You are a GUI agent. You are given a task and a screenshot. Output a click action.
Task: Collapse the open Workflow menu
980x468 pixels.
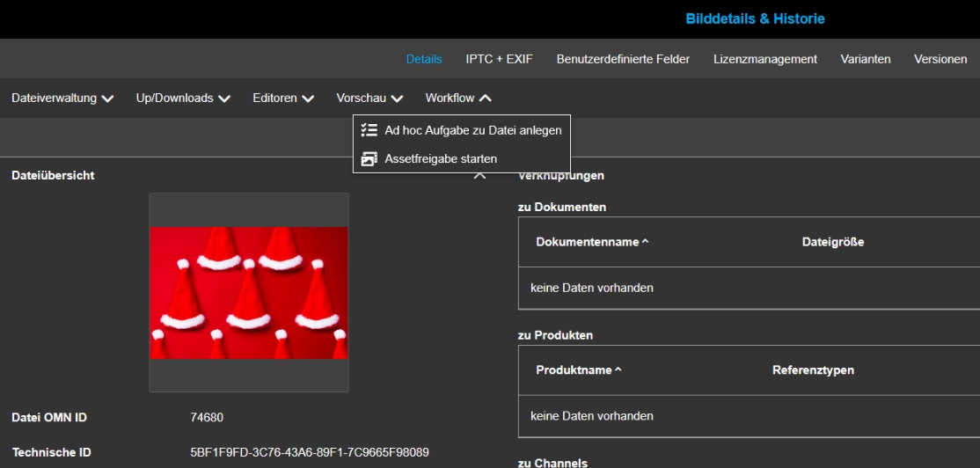pos(458,99)
